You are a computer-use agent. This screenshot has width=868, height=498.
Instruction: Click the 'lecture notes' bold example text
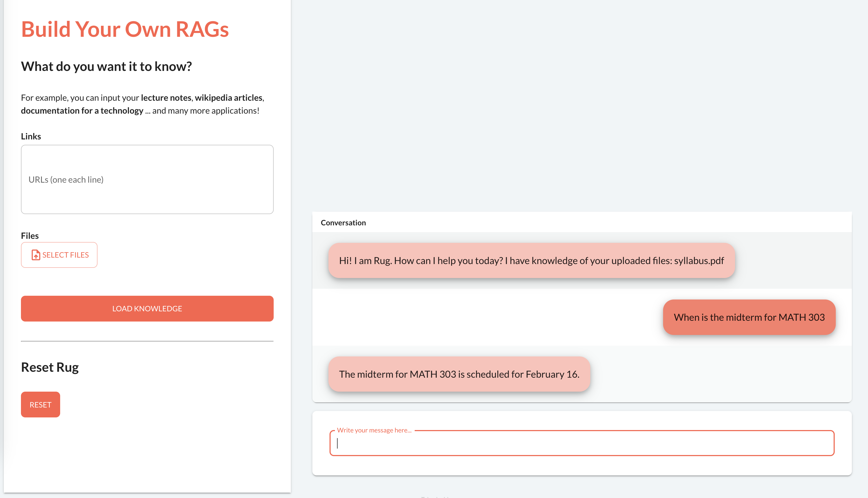[x=166, y=98]
